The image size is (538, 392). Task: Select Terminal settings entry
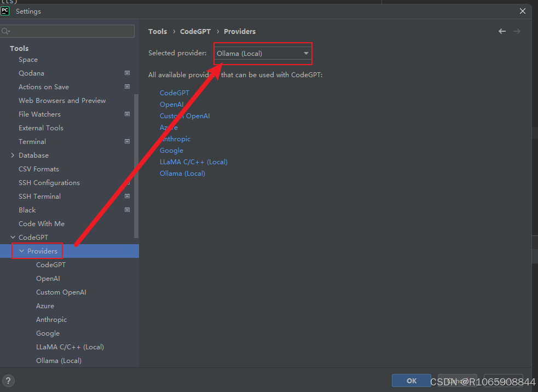click(x=32, y=141)
